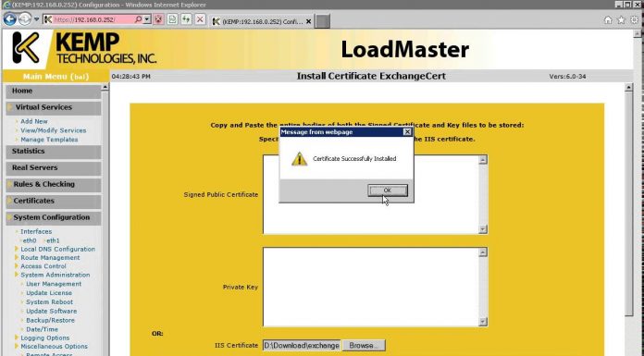Open Backup/Restore link
Viewport: 644px width, 356px height.
pyautogui.click(x=51, y=320)
